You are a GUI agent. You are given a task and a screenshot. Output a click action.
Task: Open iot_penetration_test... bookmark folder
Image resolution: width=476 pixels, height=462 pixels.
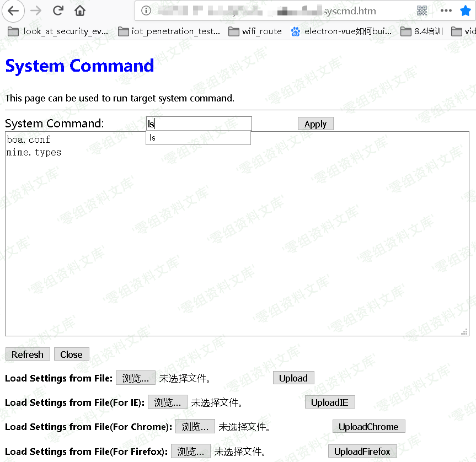[169, 31]
